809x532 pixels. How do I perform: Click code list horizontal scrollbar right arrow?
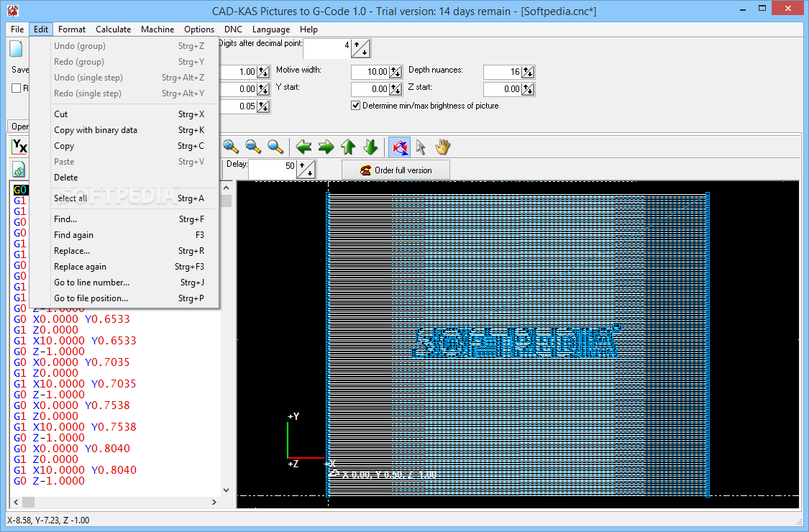coord(214,502)
